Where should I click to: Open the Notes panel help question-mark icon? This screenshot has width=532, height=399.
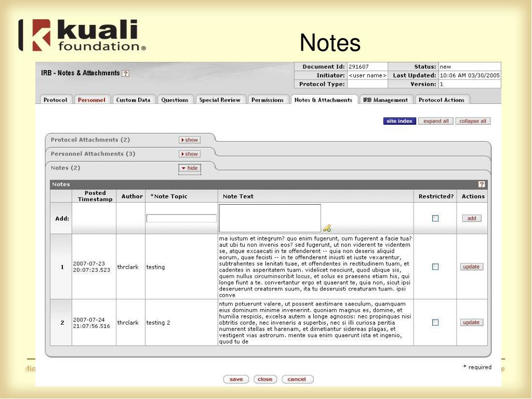(482, 184)
